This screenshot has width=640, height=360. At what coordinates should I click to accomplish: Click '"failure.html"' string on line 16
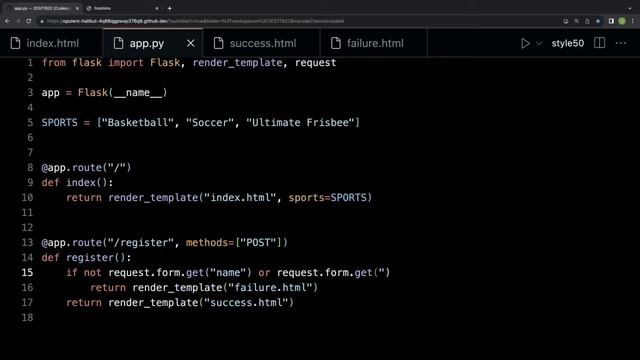pyautogui.click(x=270, y=287)
